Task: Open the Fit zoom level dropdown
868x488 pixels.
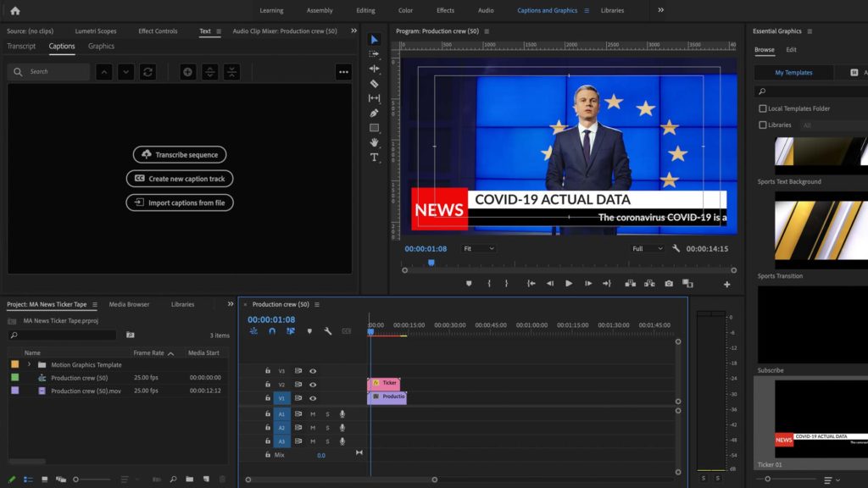Action: [479, 249]
